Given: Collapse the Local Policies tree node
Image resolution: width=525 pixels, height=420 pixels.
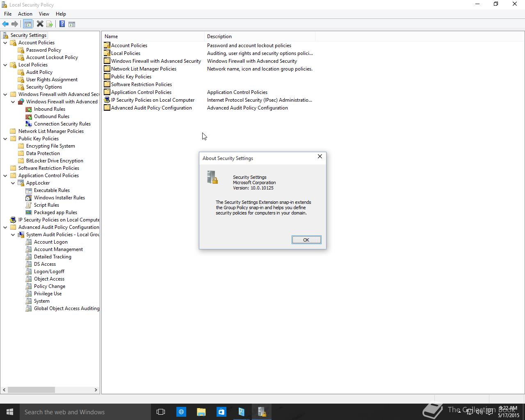Looking at the screenshot, I should point(5,65).
